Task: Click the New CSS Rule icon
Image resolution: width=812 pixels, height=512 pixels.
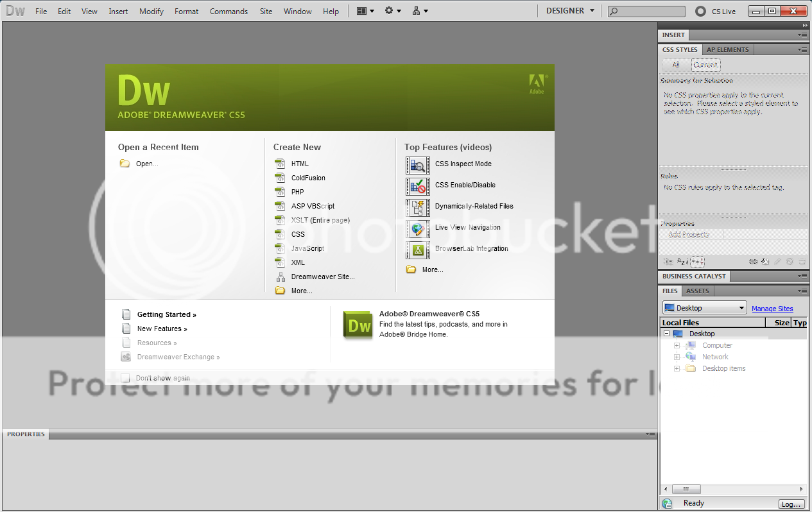Action: 765,262
